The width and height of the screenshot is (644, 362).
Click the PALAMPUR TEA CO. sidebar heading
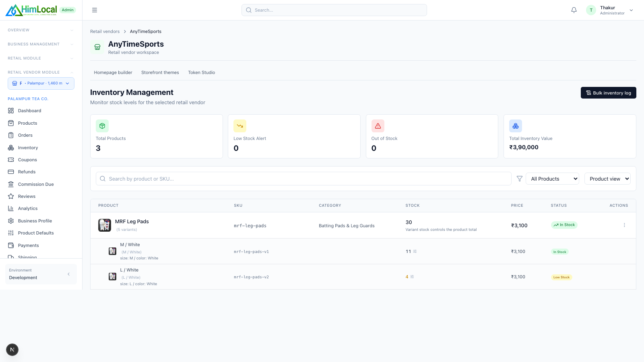click(x=28, y=99)
